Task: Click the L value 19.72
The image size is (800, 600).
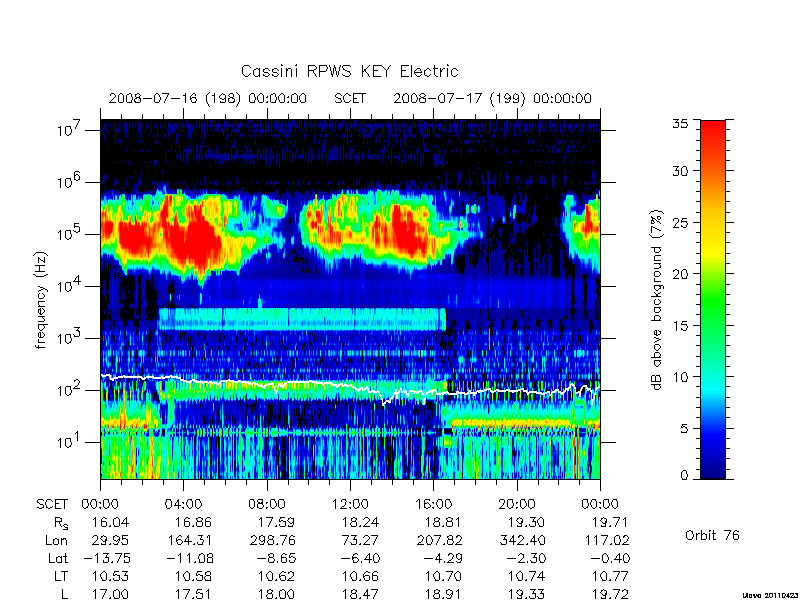Action: coord(611,594)
